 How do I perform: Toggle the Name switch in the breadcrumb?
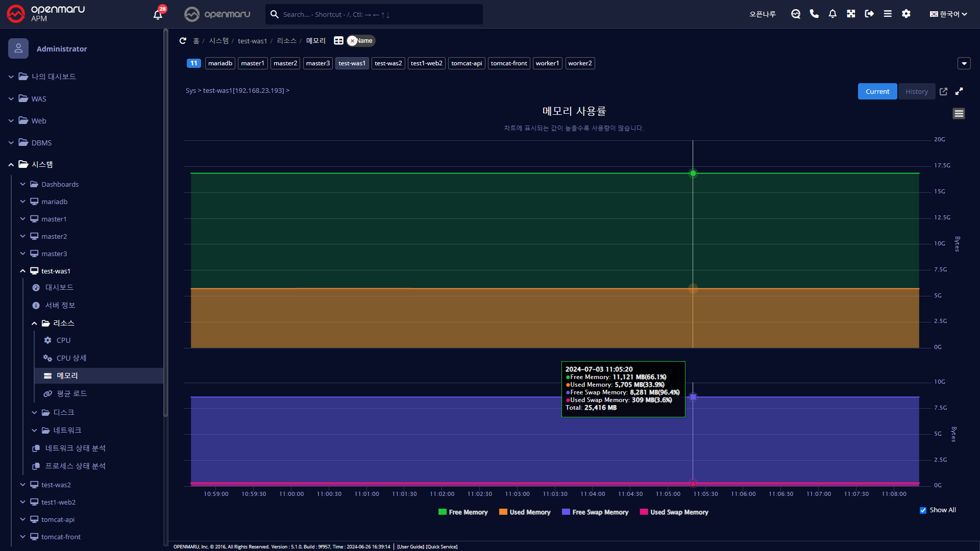[360, 41]
